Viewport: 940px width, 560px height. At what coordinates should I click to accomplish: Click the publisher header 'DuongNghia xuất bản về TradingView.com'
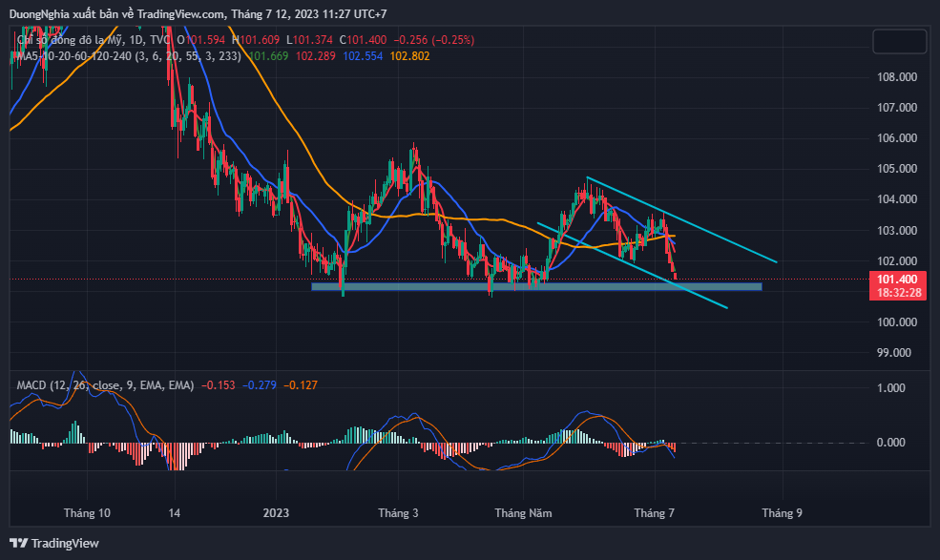pyautogui.click(x=117, y=13)
